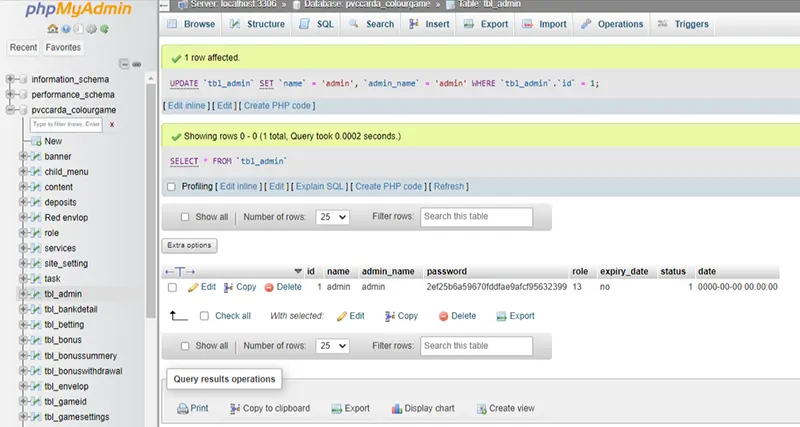Click navigation table filter input
This screenshot has height=427, width=800.
[x=66, y=124]
